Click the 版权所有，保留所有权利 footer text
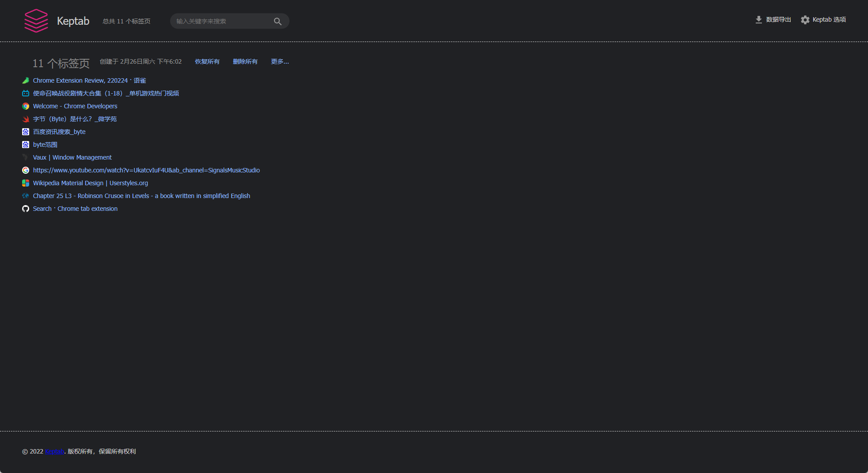This screenshot has width=868, height=473. click(x=102, y=451)
